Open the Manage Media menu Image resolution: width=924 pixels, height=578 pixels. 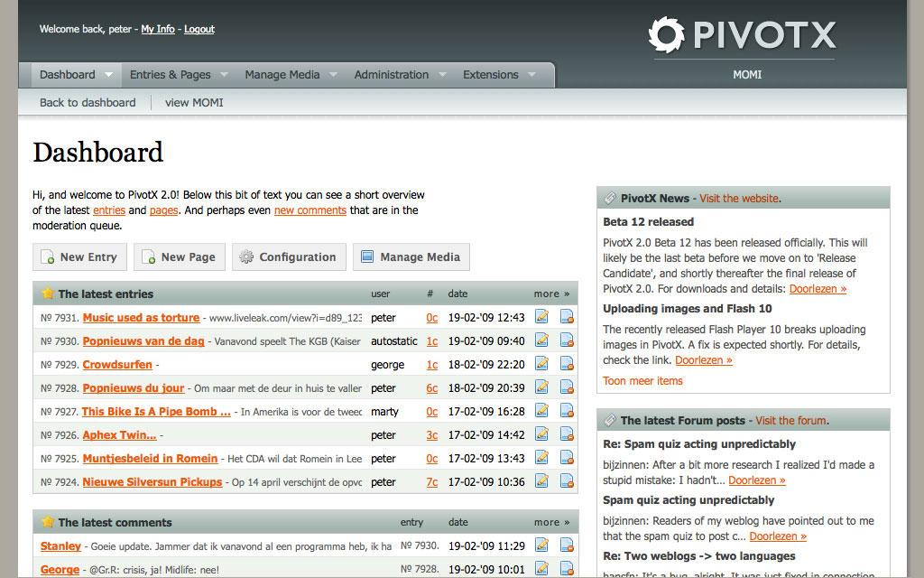point(282,75)
